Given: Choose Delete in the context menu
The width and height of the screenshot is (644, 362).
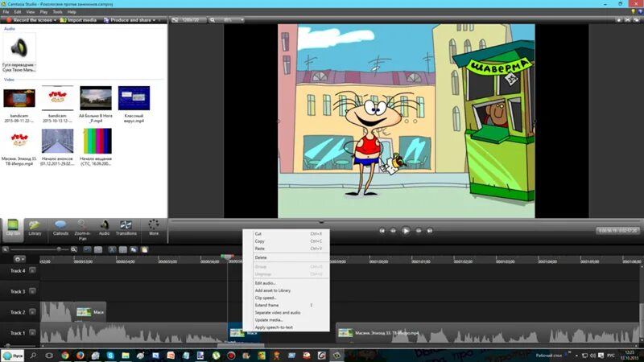Looking at the screenshot, I should click(x=288, y=257).
